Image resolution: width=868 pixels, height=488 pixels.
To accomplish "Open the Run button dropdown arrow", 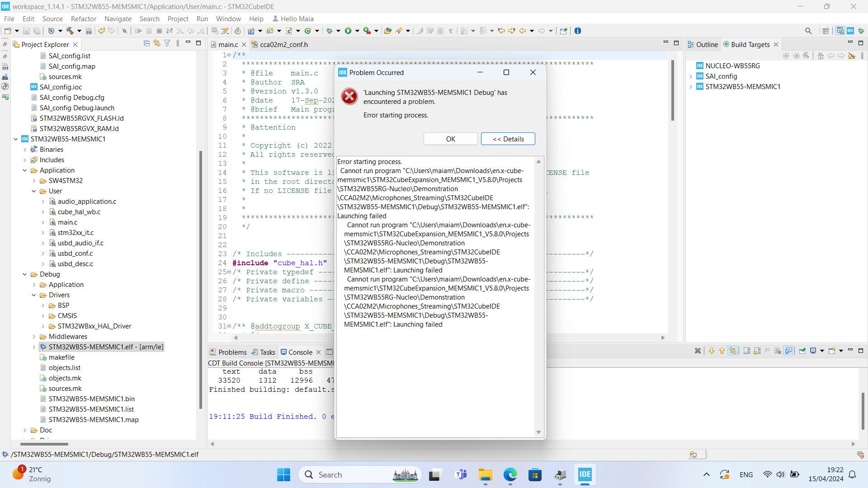I will point(357,31).
